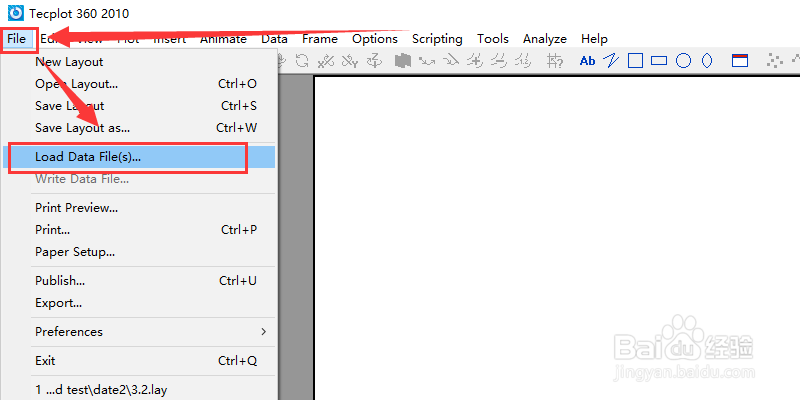Open the Options menu
800x400 pixels.
pyautogui.click(x=375, y=39)
